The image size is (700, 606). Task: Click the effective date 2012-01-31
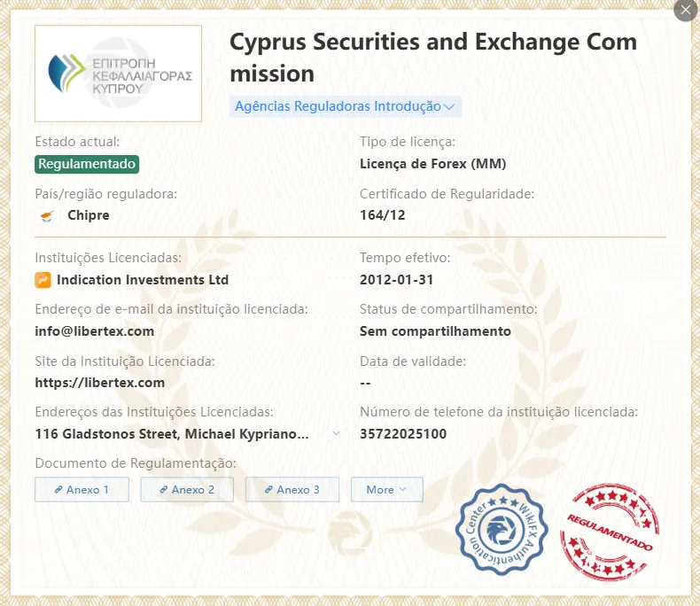pos(396,280)
